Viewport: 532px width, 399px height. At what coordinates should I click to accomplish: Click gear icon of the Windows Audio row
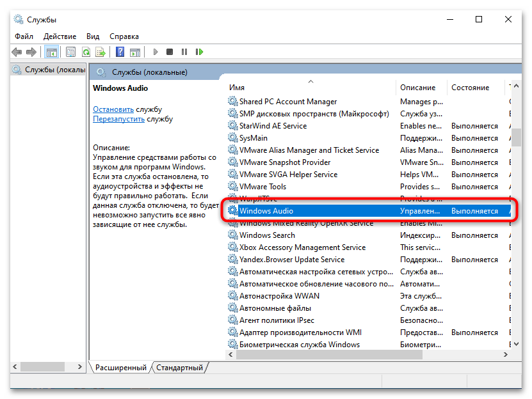point(232,210)
